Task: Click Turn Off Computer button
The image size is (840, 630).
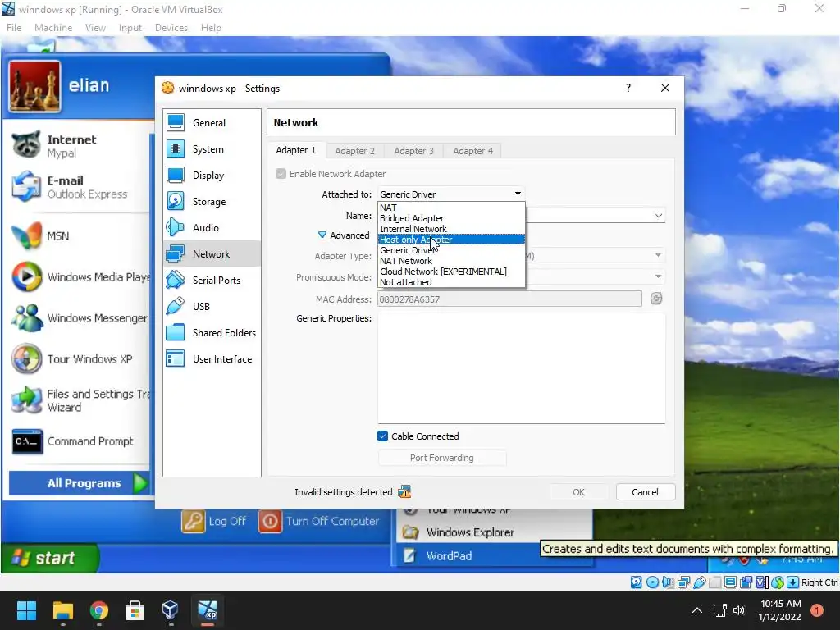Action: coord(319,521)
